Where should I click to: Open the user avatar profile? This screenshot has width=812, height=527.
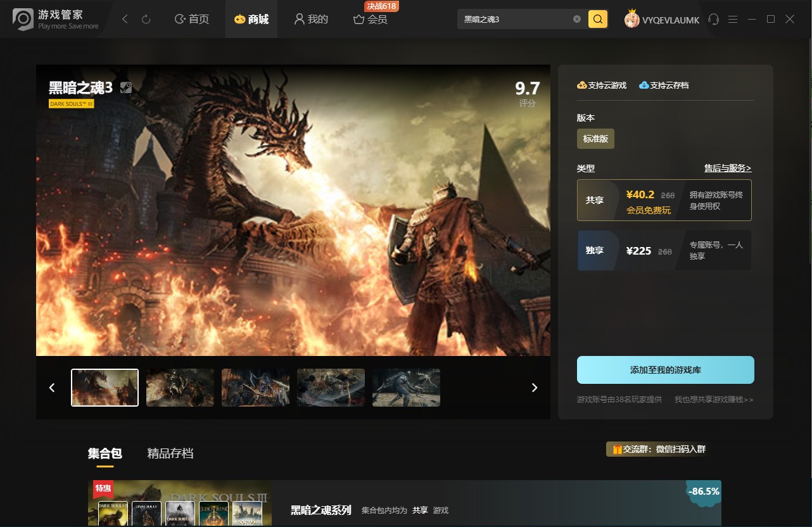[631, 20]
